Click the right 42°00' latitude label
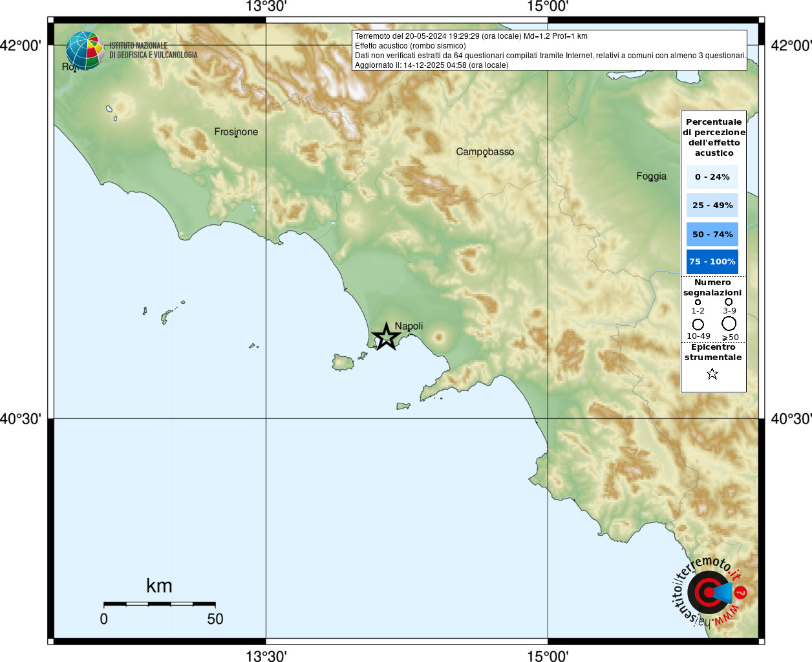 [791, 45]
